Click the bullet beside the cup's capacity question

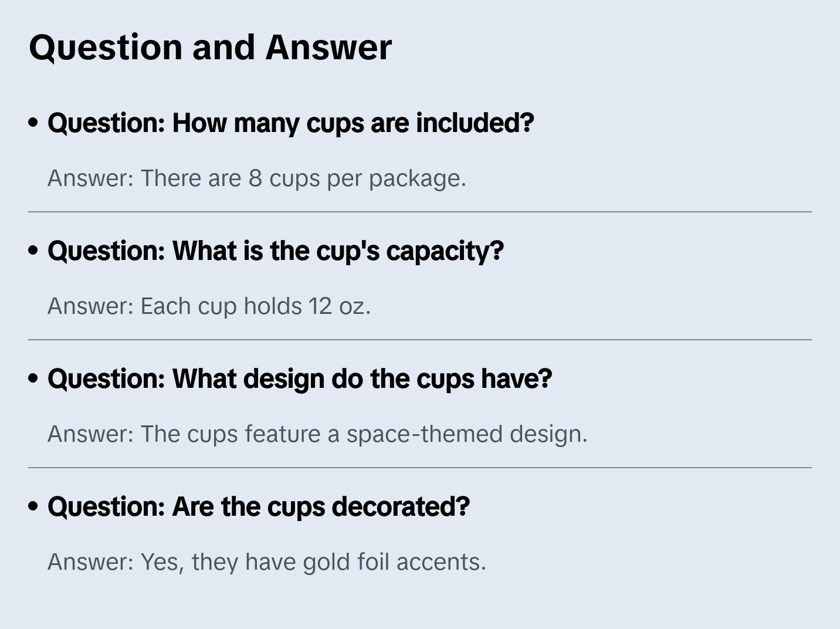point(33,251)
